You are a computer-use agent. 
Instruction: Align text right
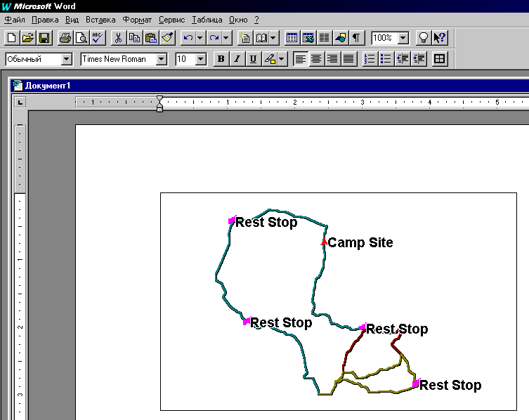coord(332,59)
